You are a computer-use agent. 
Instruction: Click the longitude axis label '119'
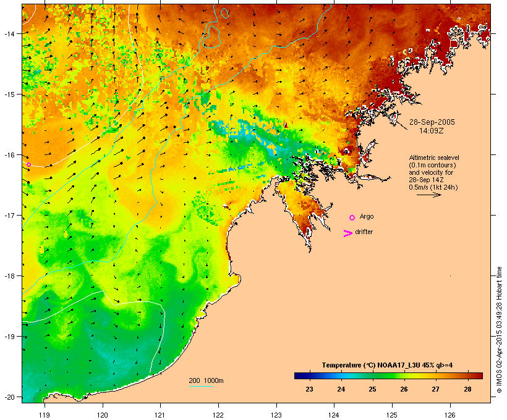(x=45, y=415)
